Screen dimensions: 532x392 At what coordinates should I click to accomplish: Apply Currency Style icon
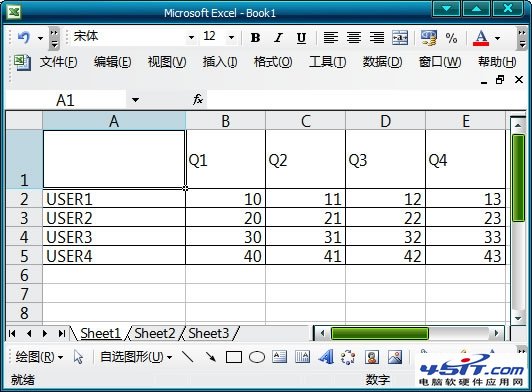point(429,37)
